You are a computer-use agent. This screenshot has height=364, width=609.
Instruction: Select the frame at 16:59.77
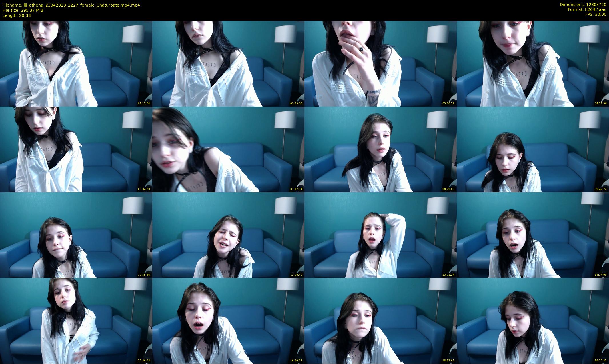click(x=228, y=321)
